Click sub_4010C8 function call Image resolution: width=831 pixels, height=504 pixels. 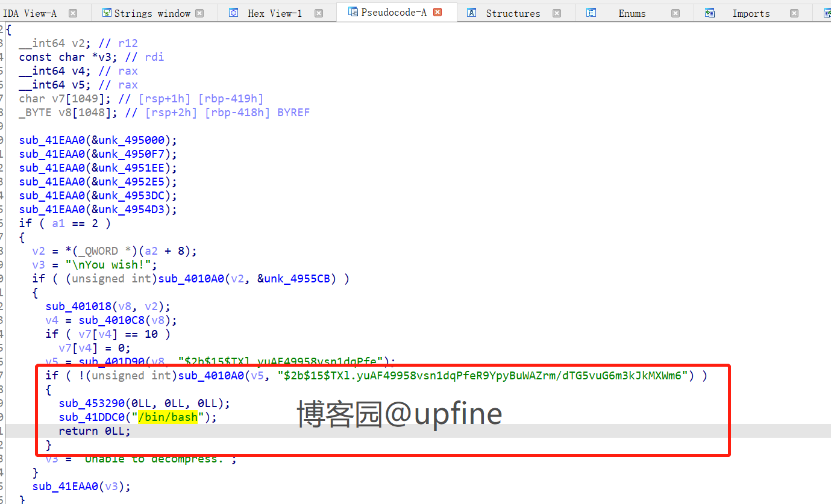111,320
